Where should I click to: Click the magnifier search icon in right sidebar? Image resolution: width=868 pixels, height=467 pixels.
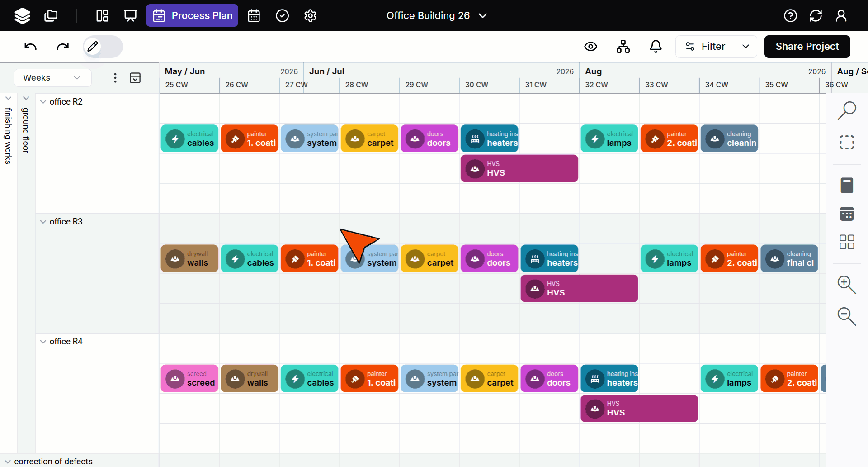[846, 110]
